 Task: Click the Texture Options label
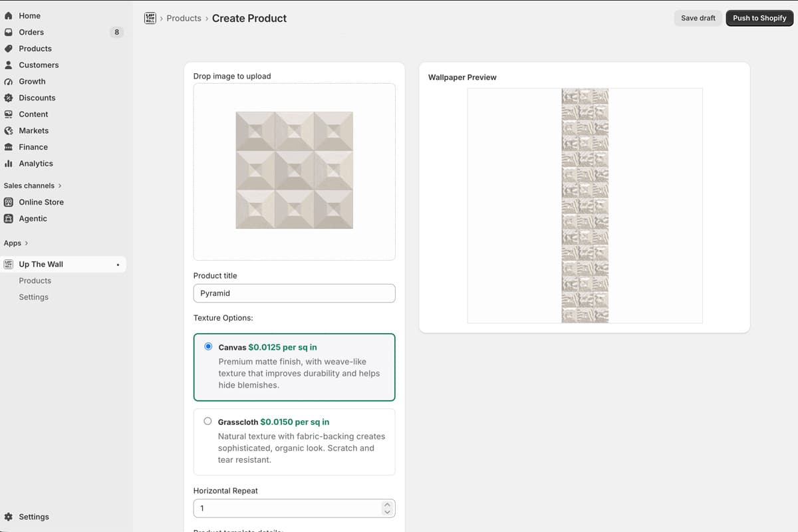click(223, 318)
